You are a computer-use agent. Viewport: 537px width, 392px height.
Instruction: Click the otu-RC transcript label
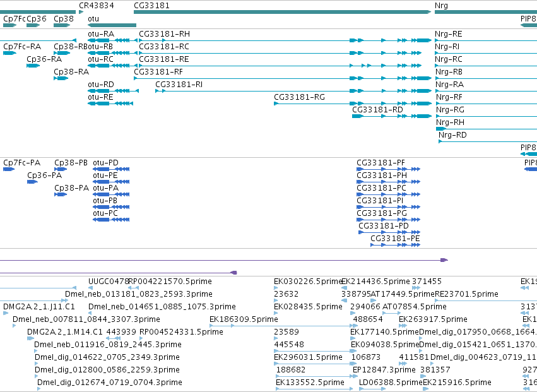[x=101, y=59]
